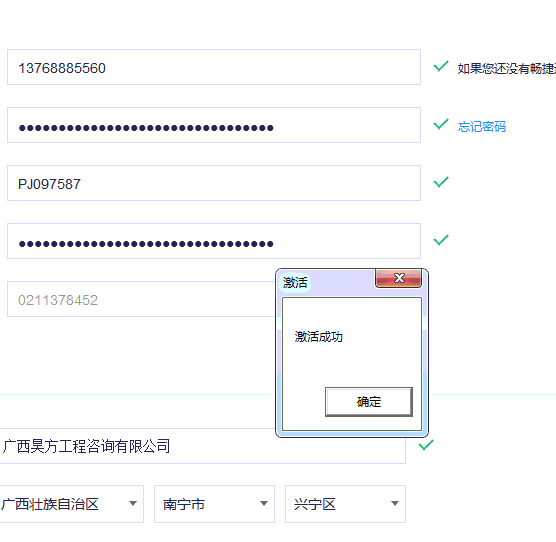Open the 南宁市 city dropdown
Screen dimensions: 556x542
click(214, 504)
